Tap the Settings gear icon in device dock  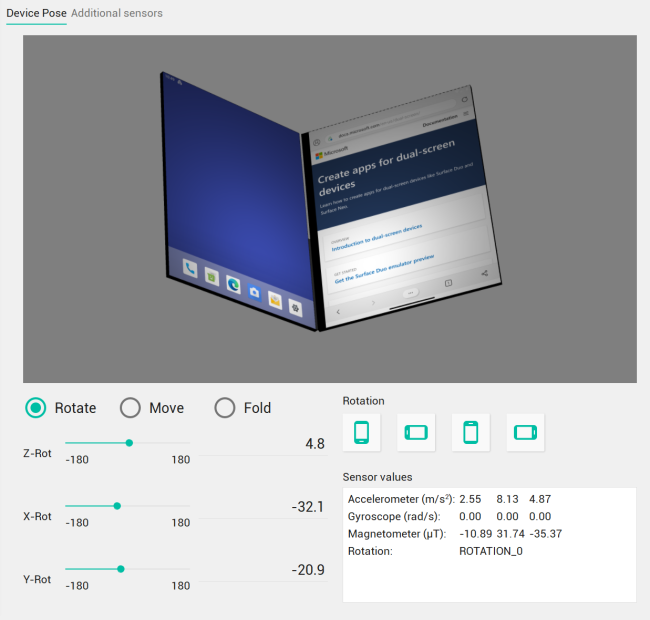pyautogui.click(x=295, y=308)
